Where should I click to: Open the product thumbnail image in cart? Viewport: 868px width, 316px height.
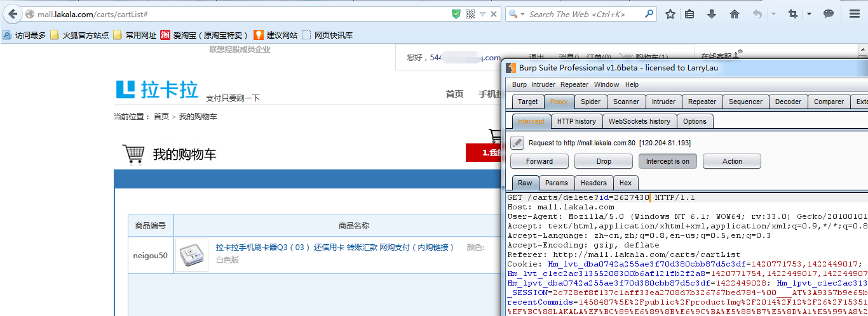click(191, 255)
